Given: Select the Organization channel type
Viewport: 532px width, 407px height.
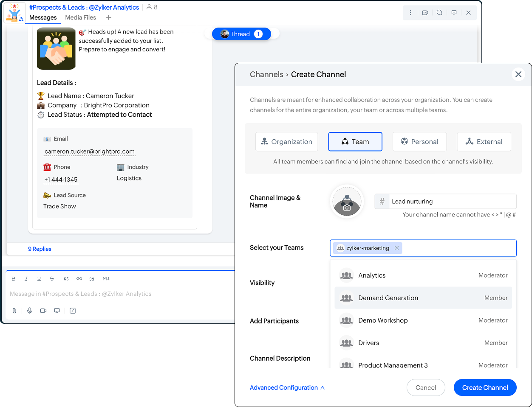Looking at the screenshot, I should coord(287,142).
